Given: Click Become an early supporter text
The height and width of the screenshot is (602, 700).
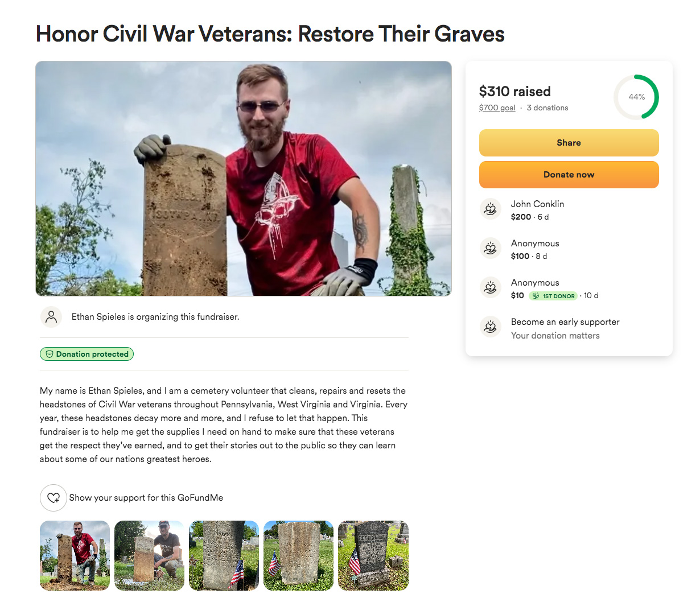Looking at the screenshot, I should point(565,322).
